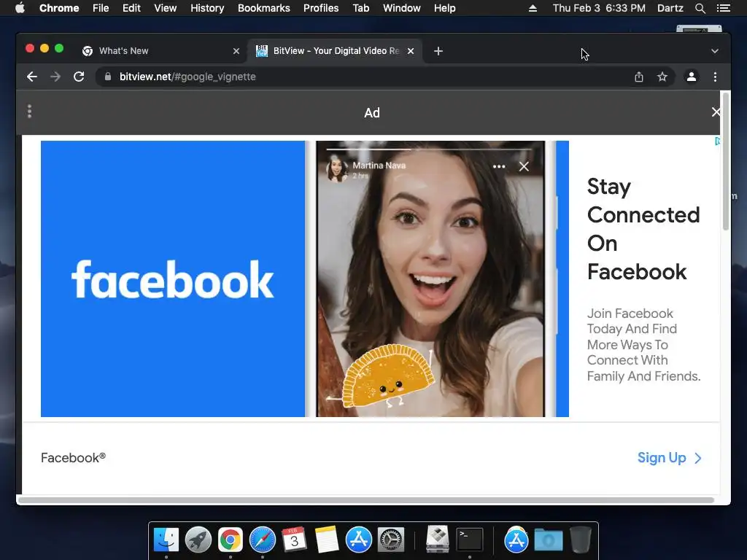Screen dimensions: 747x560
Task: Expand the tab search dropdown arrow
Action: 715,51
